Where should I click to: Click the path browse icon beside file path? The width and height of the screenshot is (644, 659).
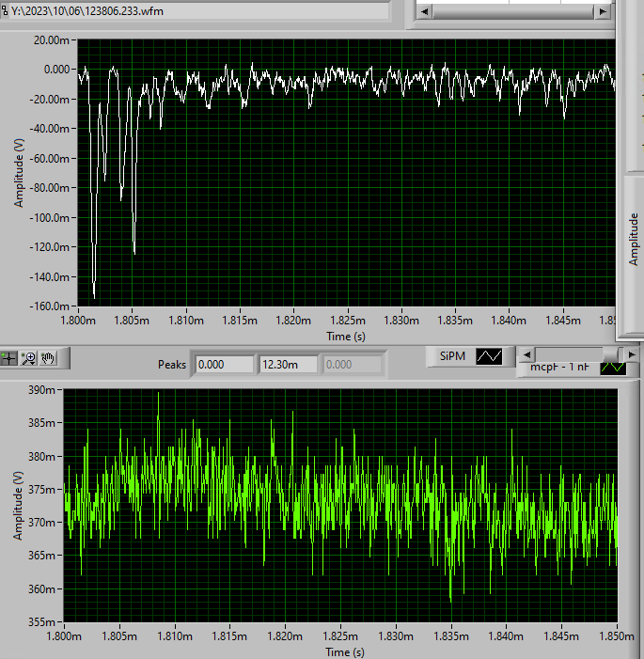[4, 11]
